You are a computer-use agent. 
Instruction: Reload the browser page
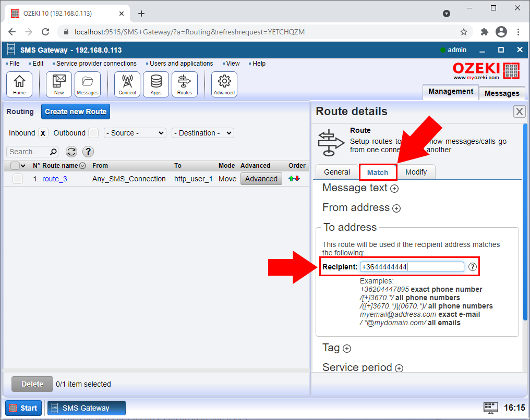pyautogui.click(x=45, y=32)
